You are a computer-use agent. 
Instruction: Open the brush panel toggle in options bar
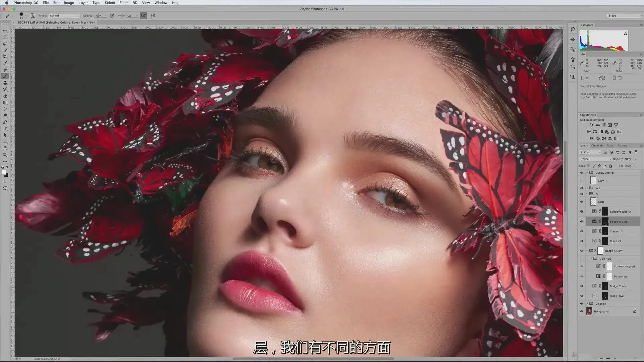click(x=33, y=15)
